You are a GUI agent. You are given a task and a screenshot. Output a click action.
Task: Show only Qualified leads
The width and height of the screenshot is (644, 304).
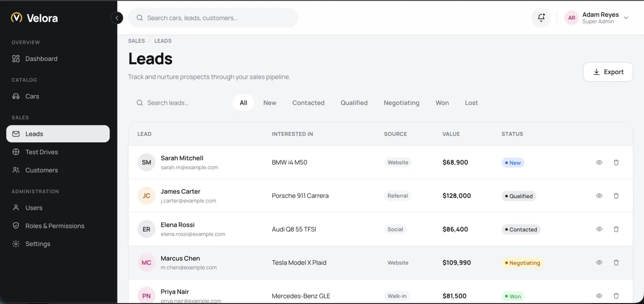coord(354,103)
